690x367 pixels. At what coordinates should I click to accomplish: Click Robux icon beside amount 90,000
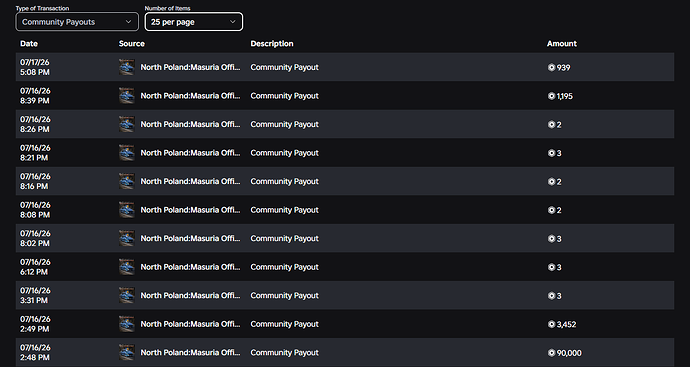click(x=551, y=353)
